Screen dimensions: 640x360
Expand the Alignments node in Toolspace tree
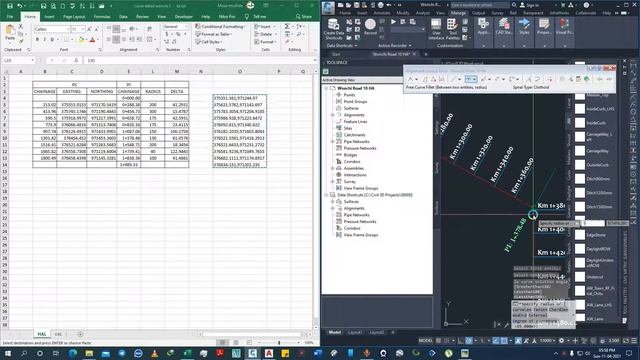tap(333, 115)
